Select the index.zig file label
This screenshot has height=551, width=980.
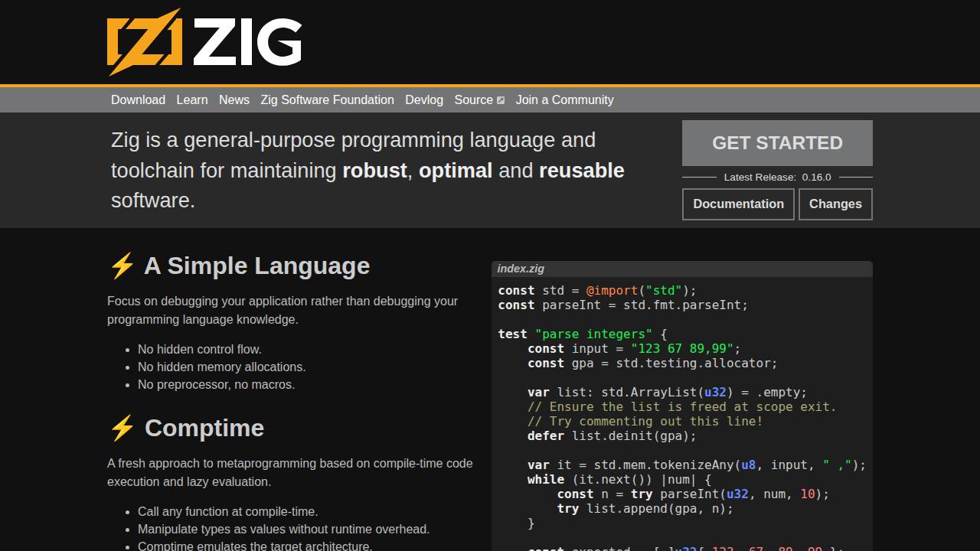tap(521, 269)
